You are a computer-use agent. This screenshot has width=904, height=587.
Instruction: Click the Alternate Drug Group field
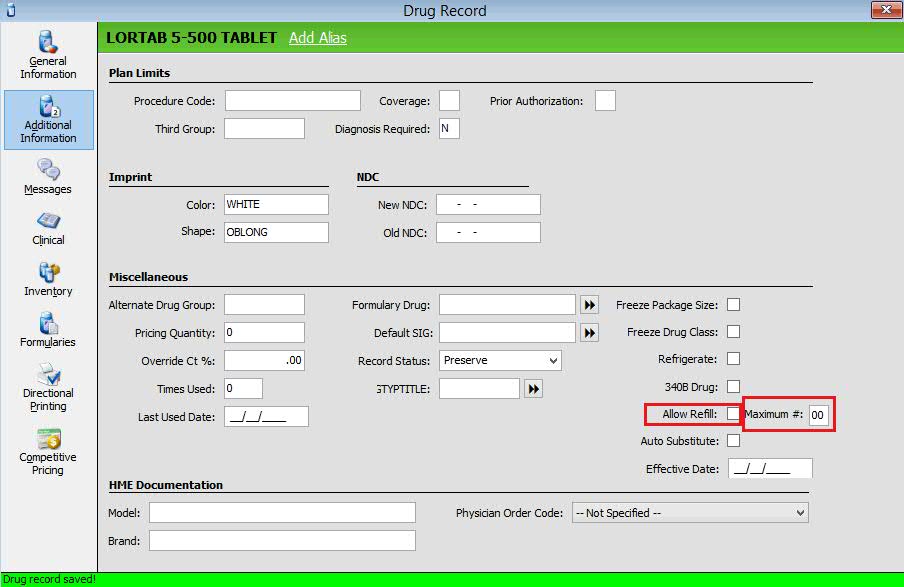click(x=264, y=304)
